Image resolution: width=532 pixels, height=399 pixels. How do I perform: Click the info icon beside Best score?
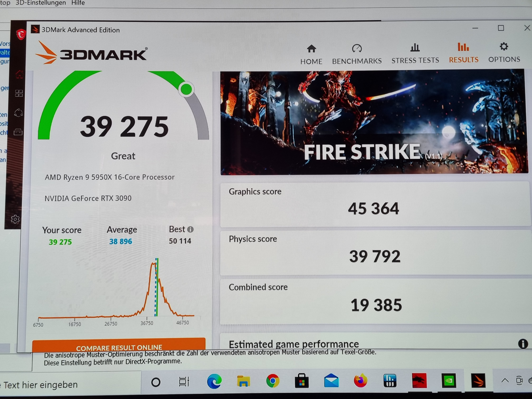(190, 229)
